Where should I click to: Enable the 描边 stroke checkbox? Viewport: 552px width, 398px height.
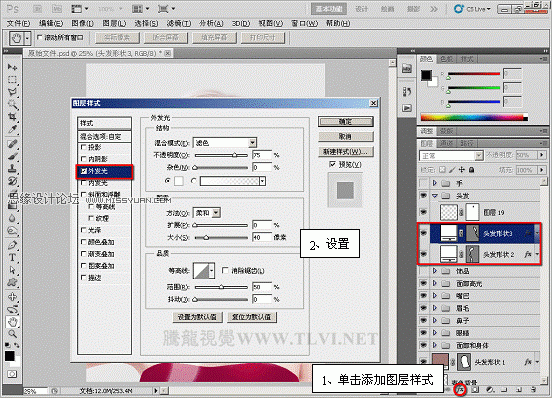tap(83, 277)
